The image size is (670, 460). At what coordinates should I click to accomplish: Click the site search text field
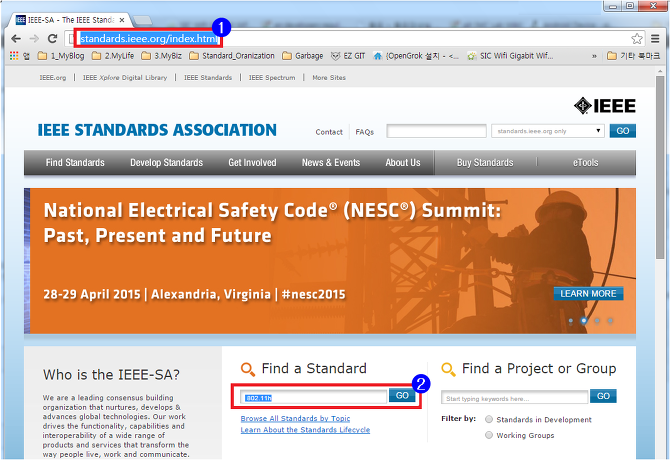(x=436, y=131)
